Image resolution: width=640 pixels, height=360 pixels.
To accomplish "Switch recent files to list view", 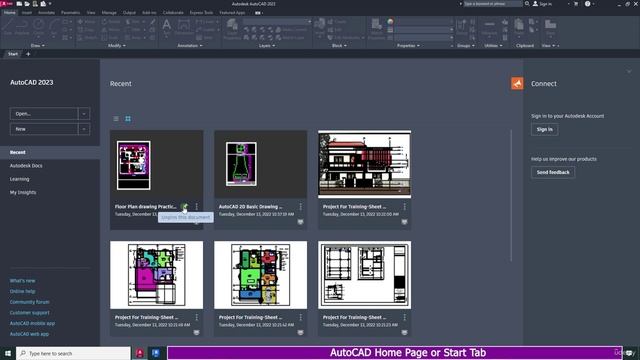I will (116, 119).
